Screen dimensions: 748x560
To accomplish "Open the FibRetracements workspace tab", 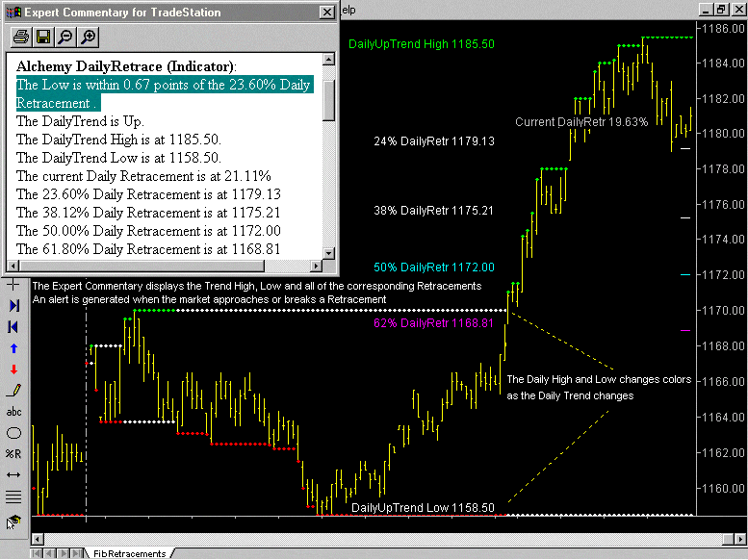I will point(129,554).
